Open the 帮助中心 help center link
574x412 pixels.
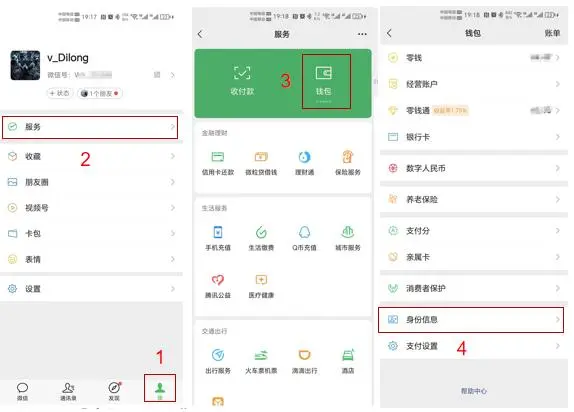click(x=474, y=391)
